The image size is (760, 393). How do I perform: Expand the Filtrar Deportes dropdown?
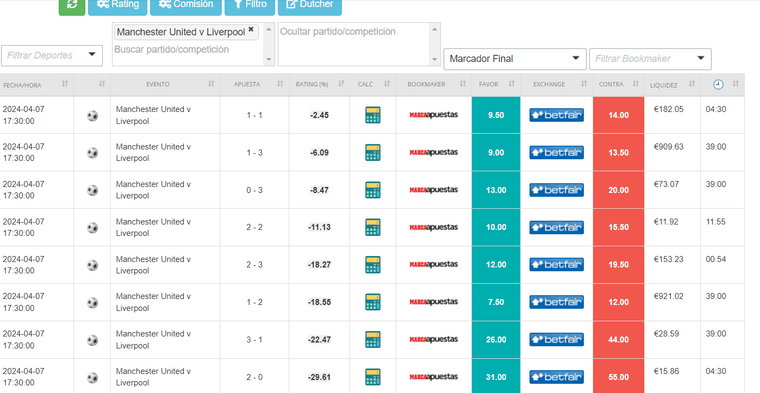click(x=52, y=55)
